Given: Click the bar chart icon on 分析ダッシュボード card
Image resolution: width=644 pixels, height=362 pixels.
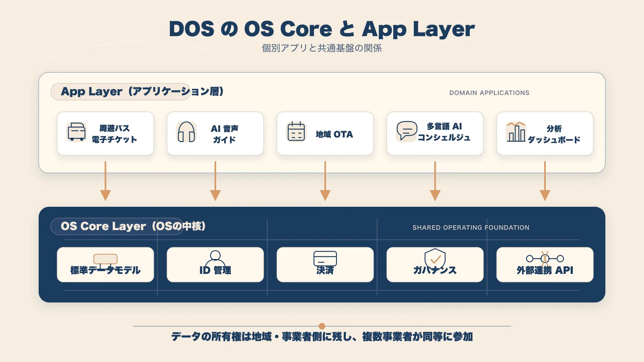Looking at the screenshot, I should [516, 132].
